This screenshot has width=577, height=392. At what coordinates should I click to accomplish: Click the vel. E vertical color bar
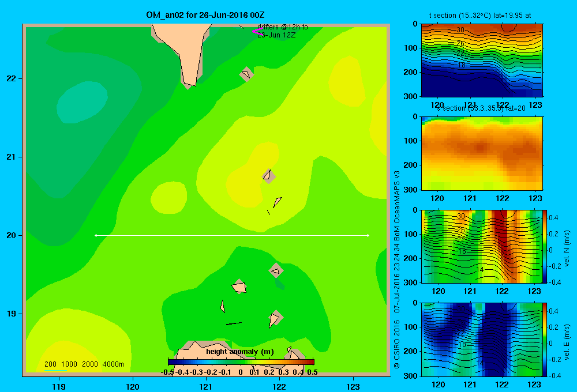tap(545, 339)
